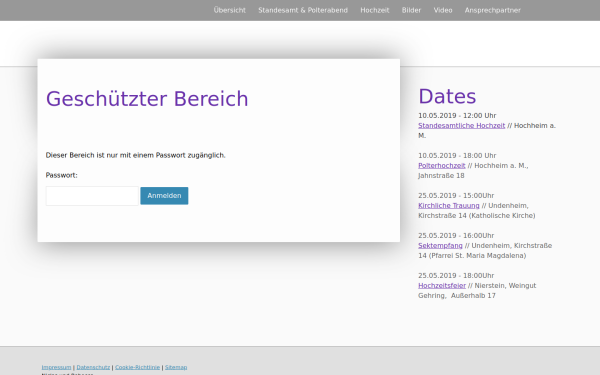Click the text '25.05.2019 - 15:00Uhr'

456,196
